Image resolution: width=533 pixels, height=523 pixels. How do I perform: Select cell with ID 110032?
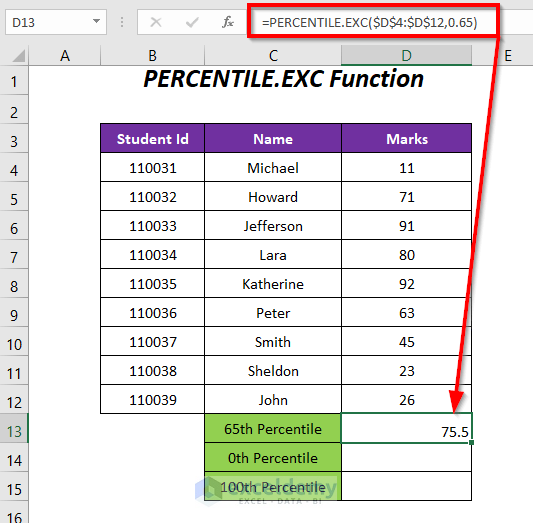click(153, 196)
